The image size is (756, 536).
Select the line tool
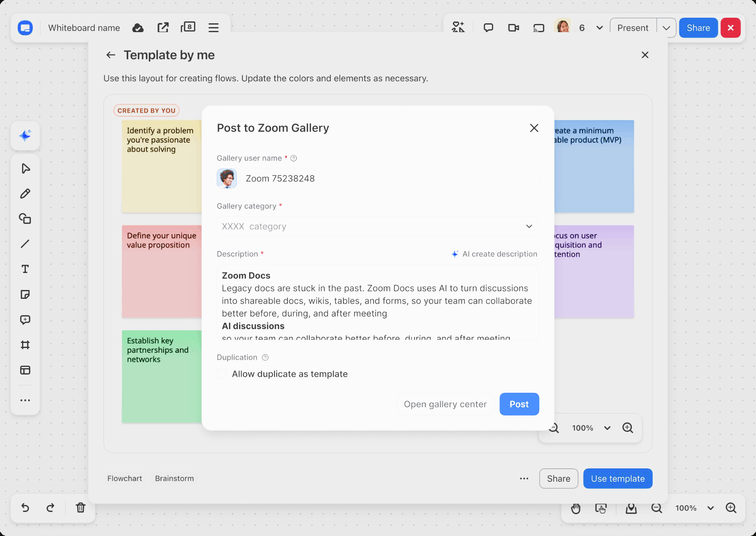tap(25, 244)
